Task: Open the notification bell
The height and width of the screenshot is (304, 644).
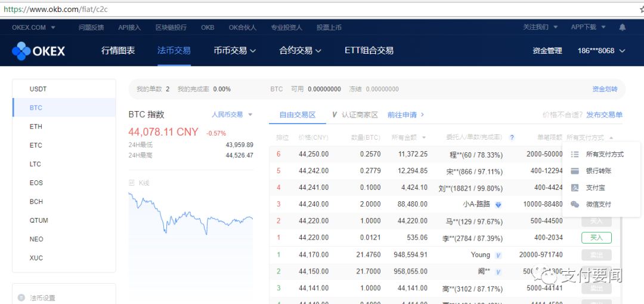Action: pyautogui.click(x=622, y=27)
